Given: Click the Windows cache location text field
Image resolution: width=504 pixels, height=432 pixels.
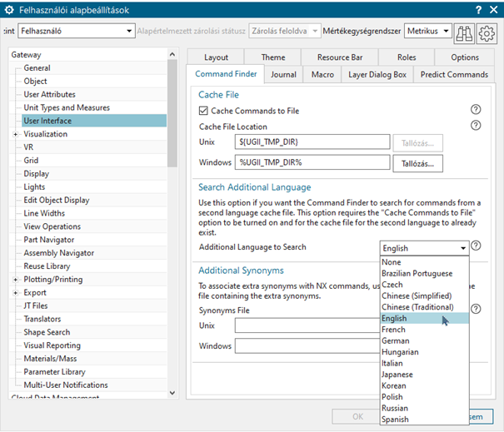Looking at the screenshot, I should coord(312,163).
